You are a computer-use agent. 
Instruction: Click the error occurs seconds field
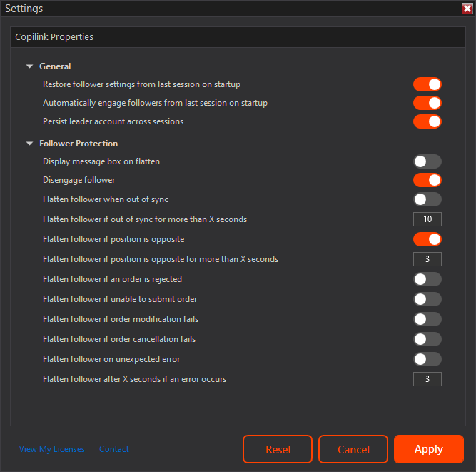[427, 379]
